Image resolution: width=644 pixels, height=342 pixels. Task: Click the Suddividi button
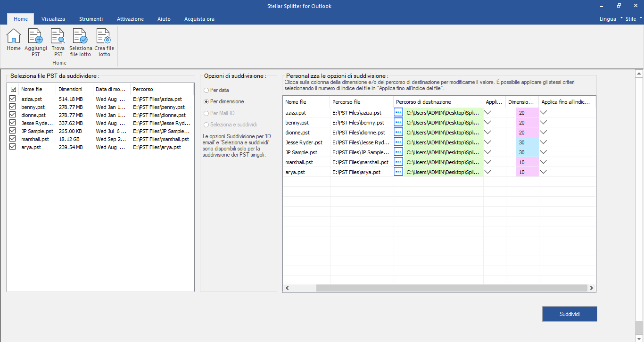point(570,314)
